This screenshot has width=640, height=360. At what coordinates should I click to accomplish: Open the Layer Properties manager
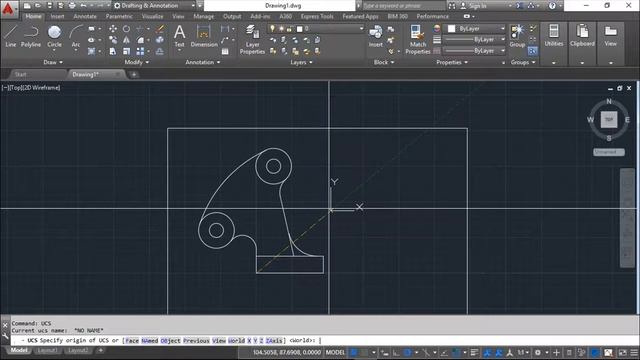[x=252, y=39]
